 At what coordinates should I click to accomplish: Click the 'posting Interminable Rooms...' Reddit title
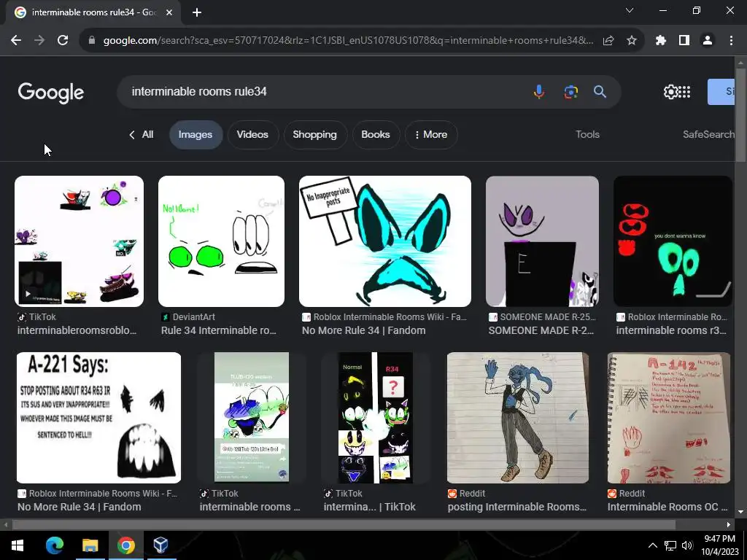point(517,507)
